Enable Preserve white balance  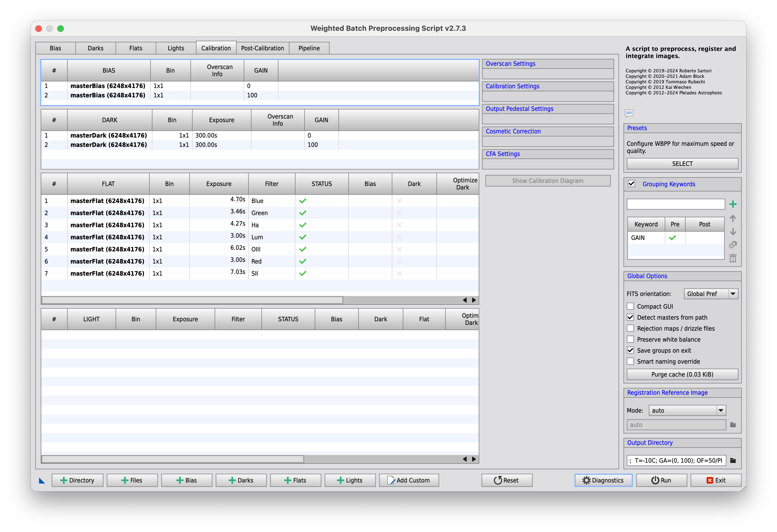click(630, 339)
